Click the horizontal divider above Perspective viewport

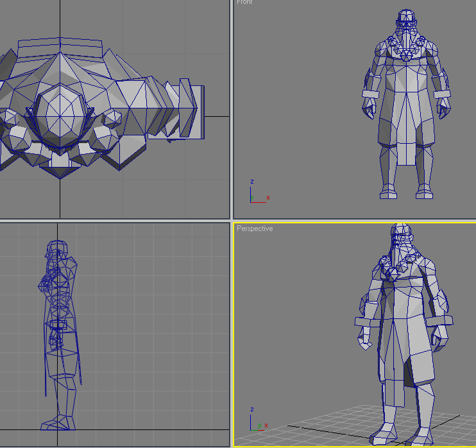(x=354, y=221)
